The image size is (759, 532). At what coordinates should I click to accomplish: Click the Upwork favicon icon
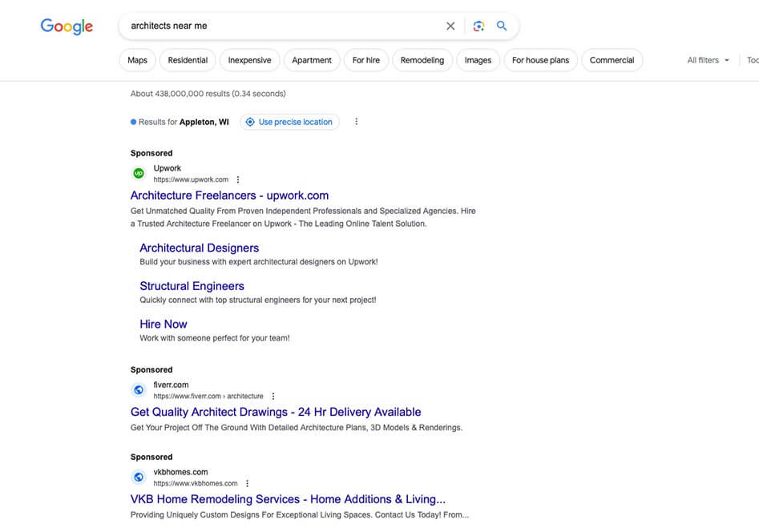click(139, 173)
